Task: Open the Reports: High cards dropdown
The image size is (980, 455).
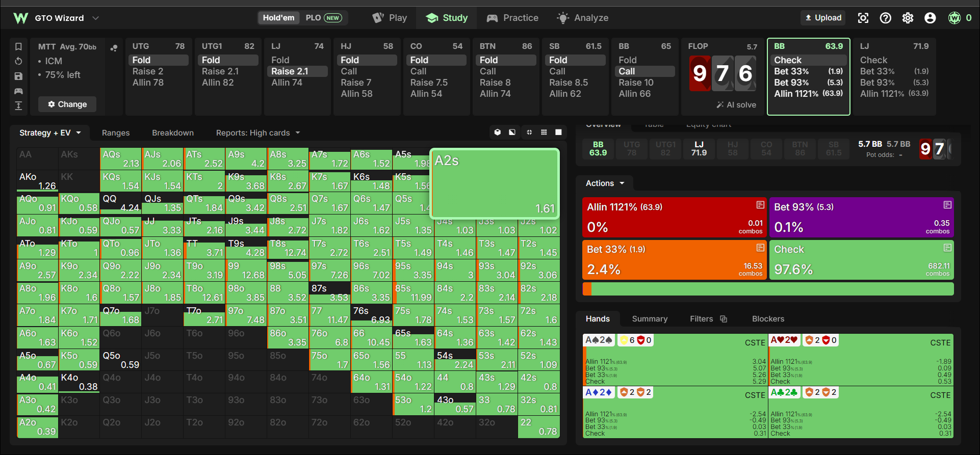Action: click(258, 133)
